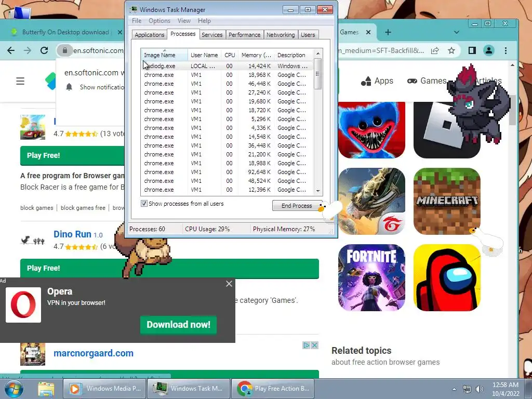Close the Butterfly On Desktop tab
This screenshot has width=532, height=399.
click(119, 32)
